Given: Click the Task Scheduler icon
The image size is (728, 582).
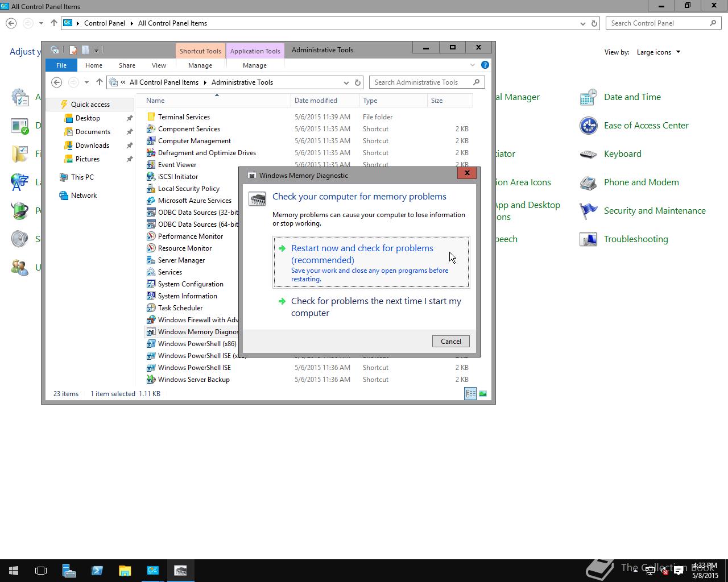Looking at the screenshot, I should (151, 307).
